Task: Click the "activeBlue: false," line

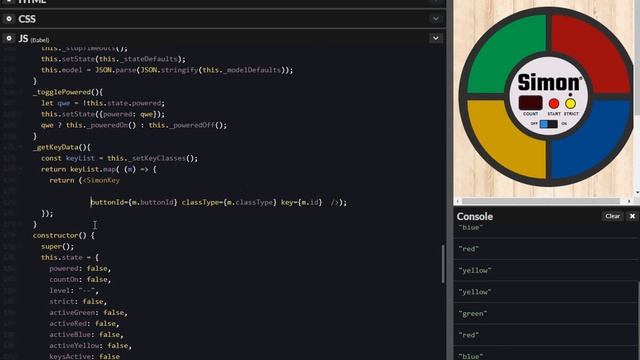Action: (x=86, y=335)
